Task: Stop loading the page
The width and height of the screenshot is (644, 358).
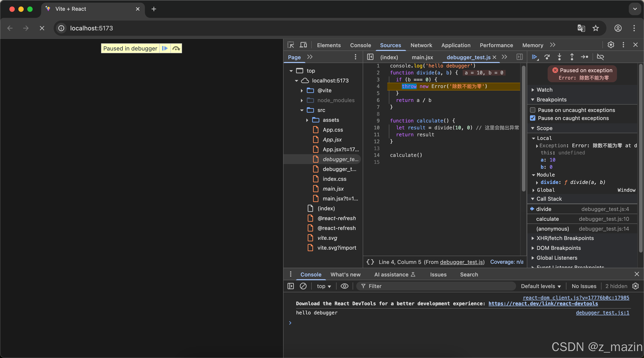Action: 42,28
